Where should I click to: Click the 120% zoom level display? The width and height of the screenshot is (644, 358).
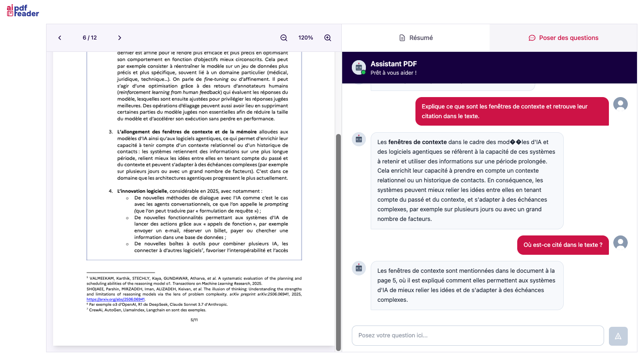(x=306, y=38)
